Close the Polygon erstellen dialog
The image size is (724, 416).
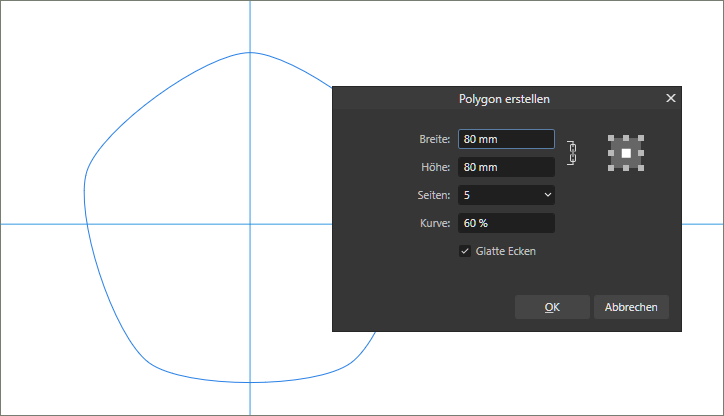tap(670, 98)
